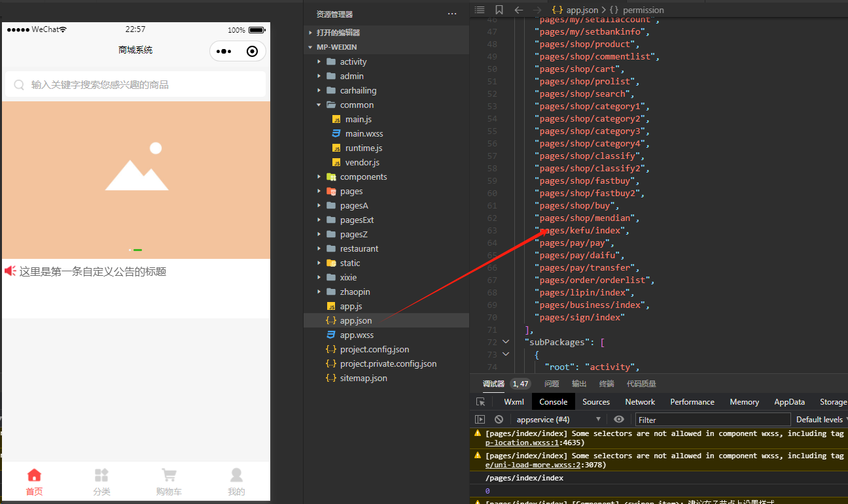Open the outline list icon in editor toolbar
Image resolution: width=848 pixels, height=504 pixels.
click(x=480, y=10)
